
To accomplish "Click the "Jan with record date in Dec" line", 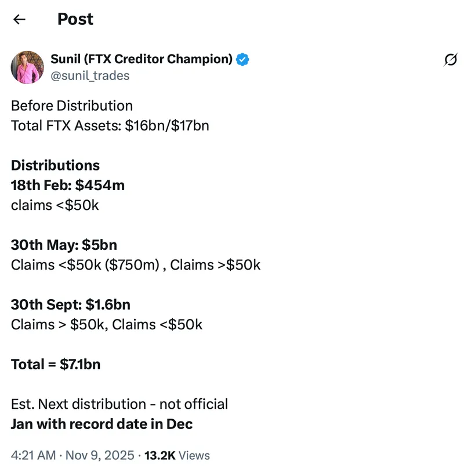I will (102, 424).
